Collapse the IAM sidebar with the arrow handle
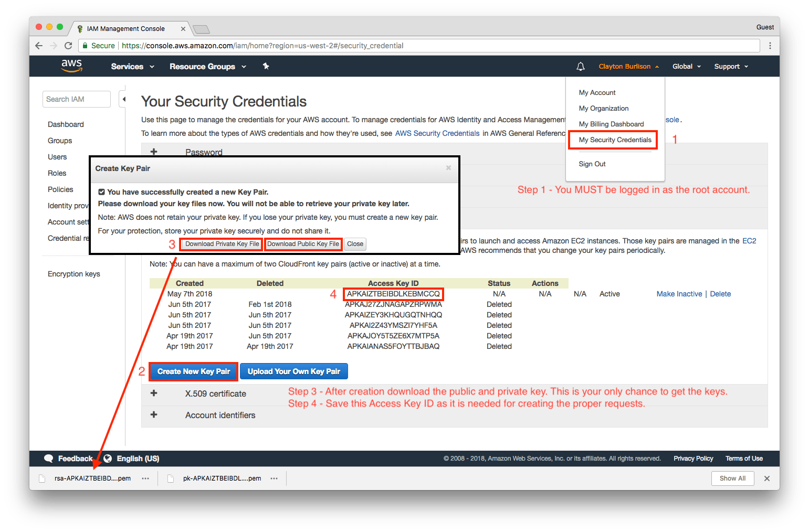This screenshot has width=809, height=532. pyautogui.click(x=123, y=99)
